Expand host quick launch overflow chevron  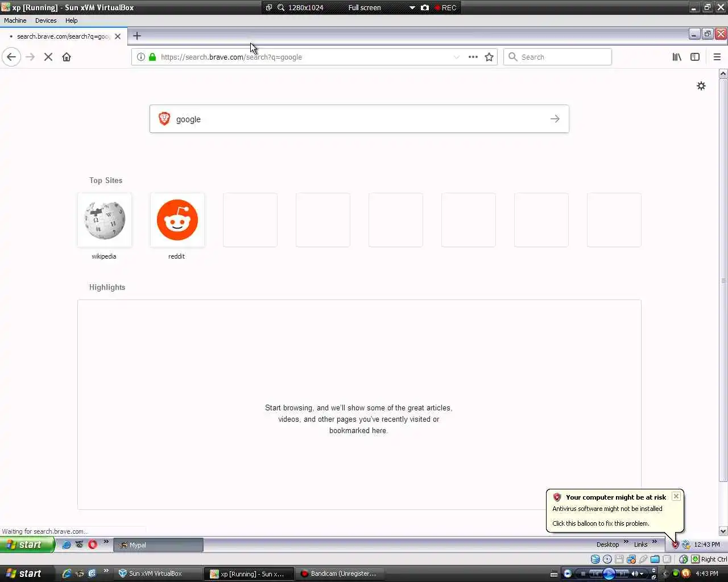pyautogui.click(x=106, y=571)
